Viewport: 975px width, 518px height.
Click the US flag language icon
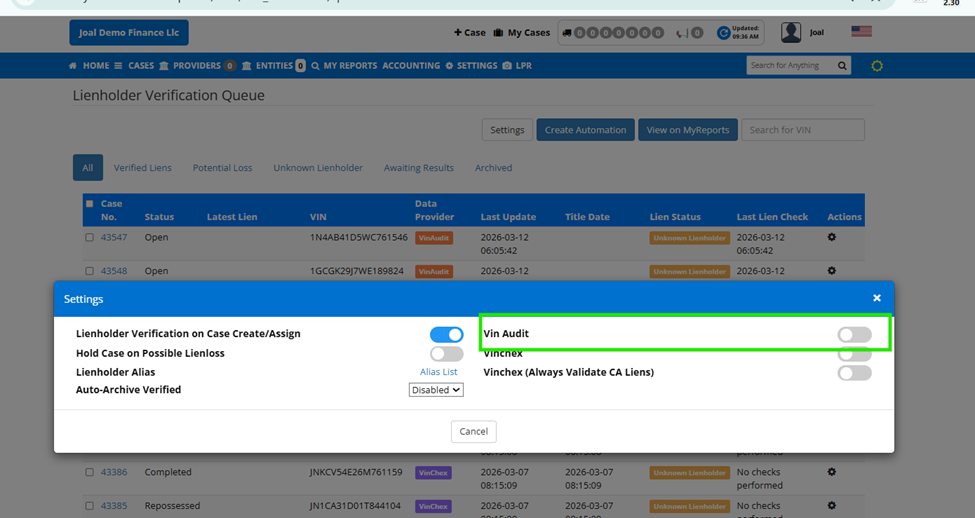861,32
